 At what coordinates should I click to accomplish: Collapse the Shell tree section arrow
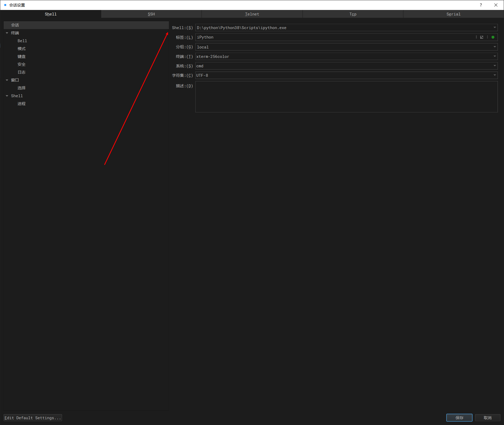tap(7, 96)
